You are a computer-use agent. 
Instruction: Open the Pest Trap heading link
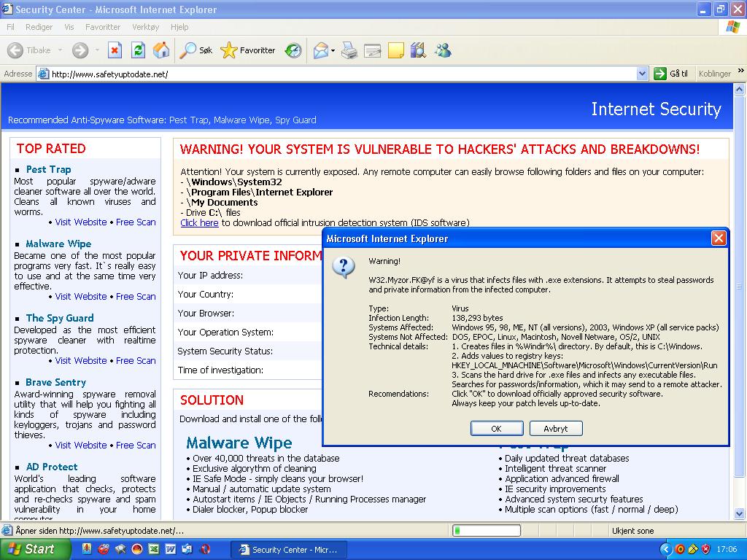[x=49, y=169]
